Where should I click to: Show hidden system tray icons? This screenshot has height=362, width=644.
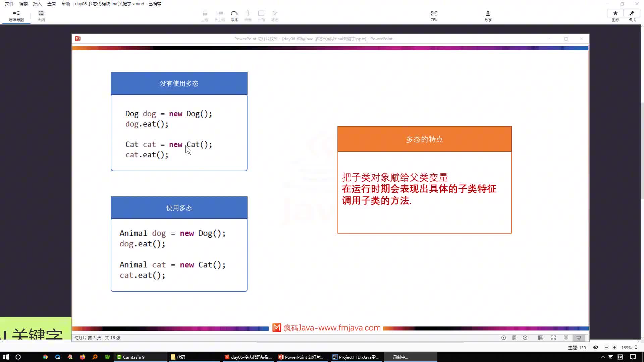coord(602,357)
